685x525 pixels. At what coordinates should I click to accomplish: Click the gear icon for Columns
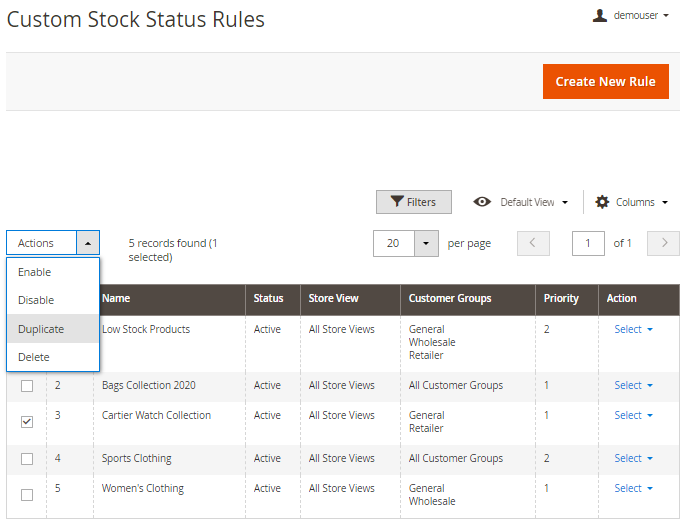(602, 202)
